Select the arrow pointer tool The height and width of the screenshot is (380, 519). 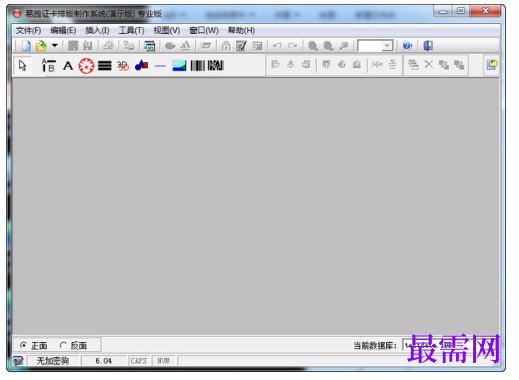(x=23, y=66)
